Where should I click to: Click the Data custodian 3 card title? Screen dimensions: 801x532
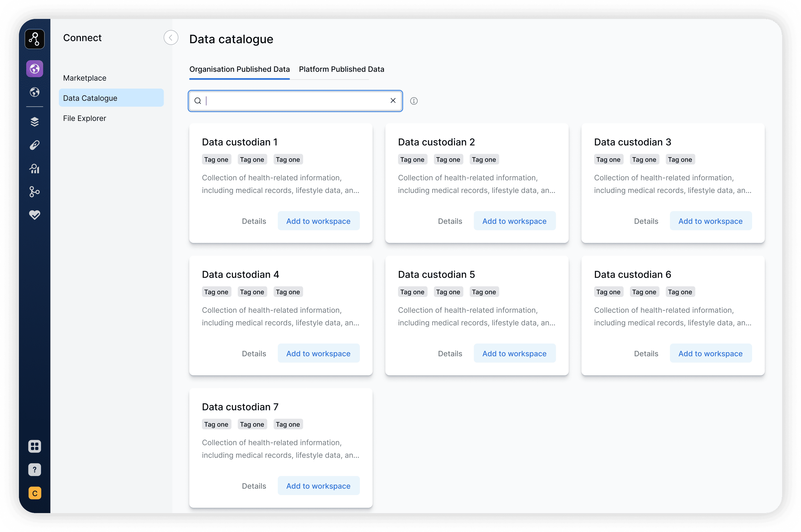tap(633, 142)
